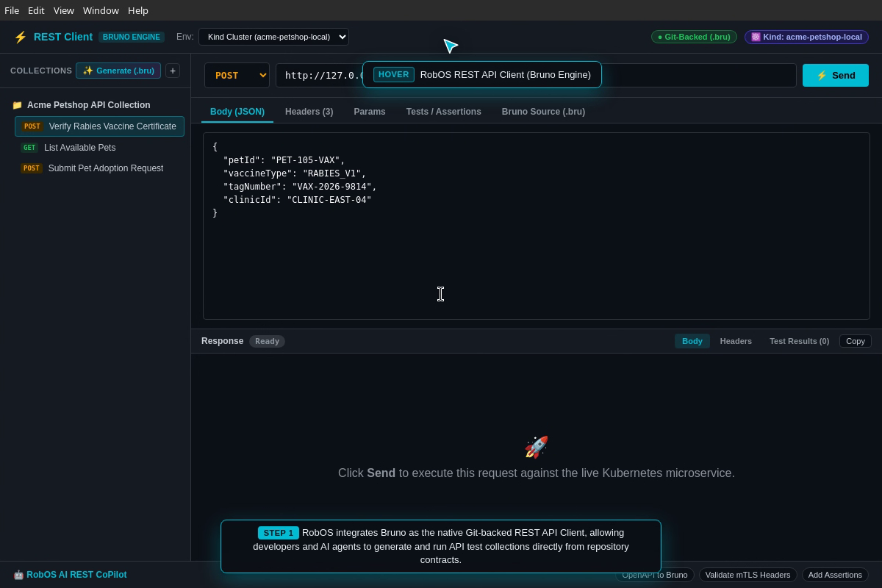Switch to the Body (JSON) tab
Viewport: 882px width, 588px height.
[x=237, y=112]
